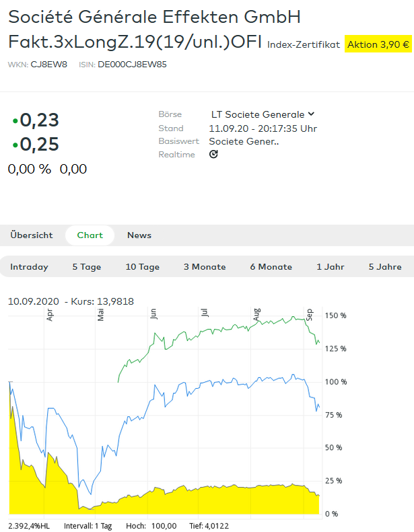
Task: Show the Intraday chart range
Action: coord(30,267)
